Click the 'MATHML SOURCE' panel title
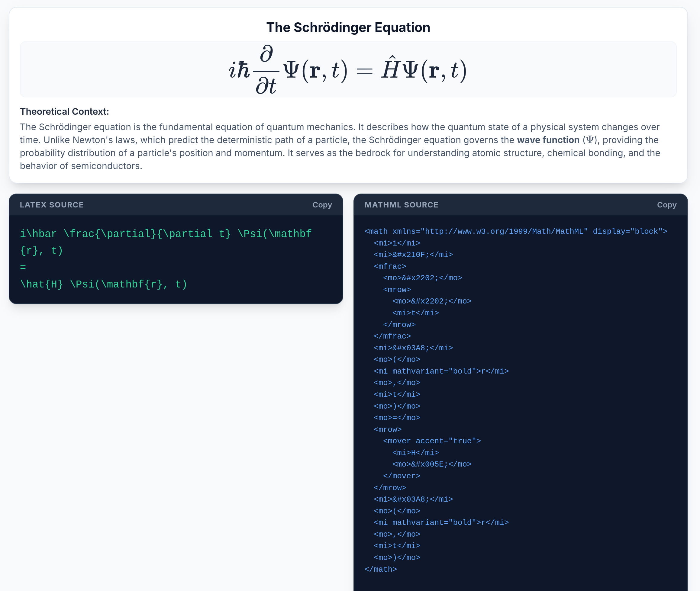This screenshot has height=591, width=700. 401,205
